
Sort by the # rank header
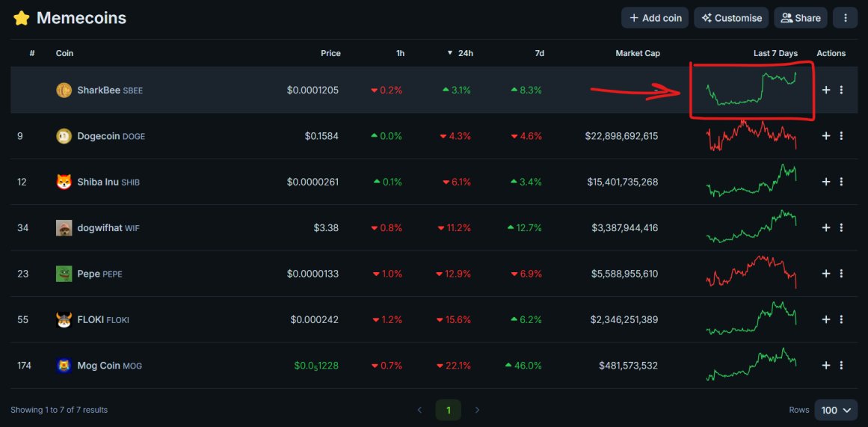coord(32,53)
